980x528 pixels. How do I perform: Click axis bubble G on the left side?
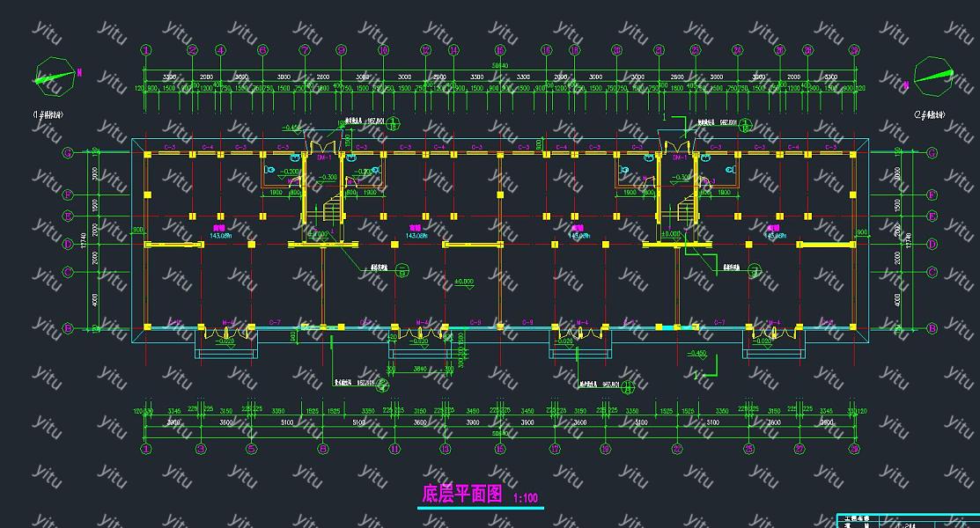point(67,152)
